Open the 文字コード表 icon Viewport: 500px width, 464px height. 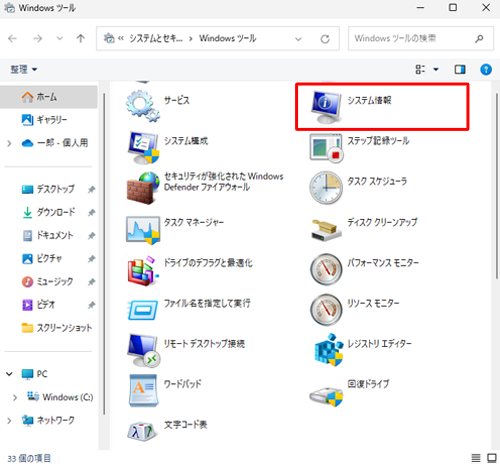tap(142, 431)
